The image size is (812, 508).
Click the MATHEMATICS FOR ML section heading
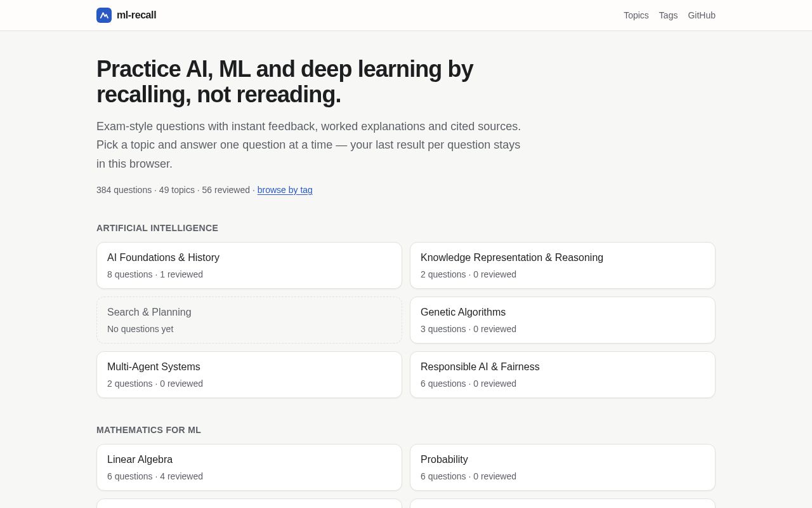148,430
